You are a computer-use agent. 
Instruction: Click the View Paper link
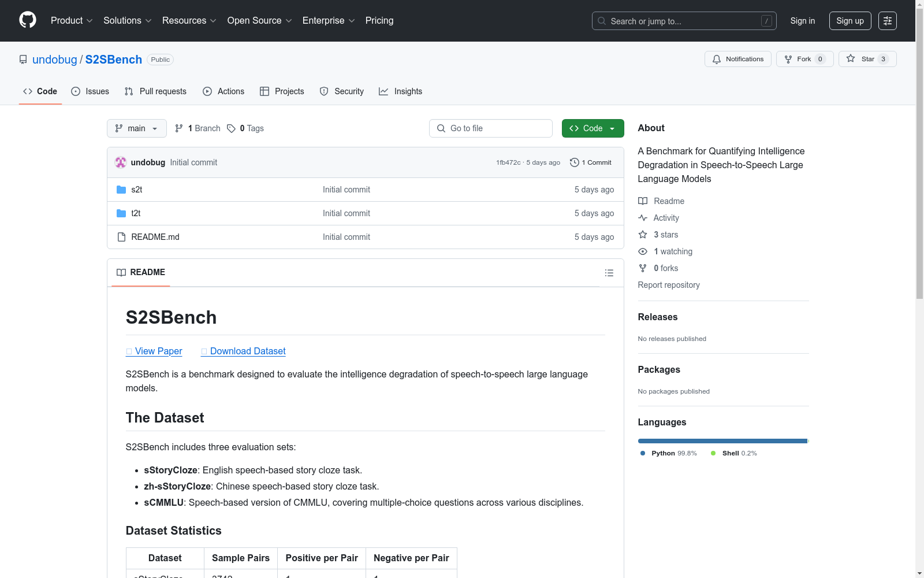[154, 351]
